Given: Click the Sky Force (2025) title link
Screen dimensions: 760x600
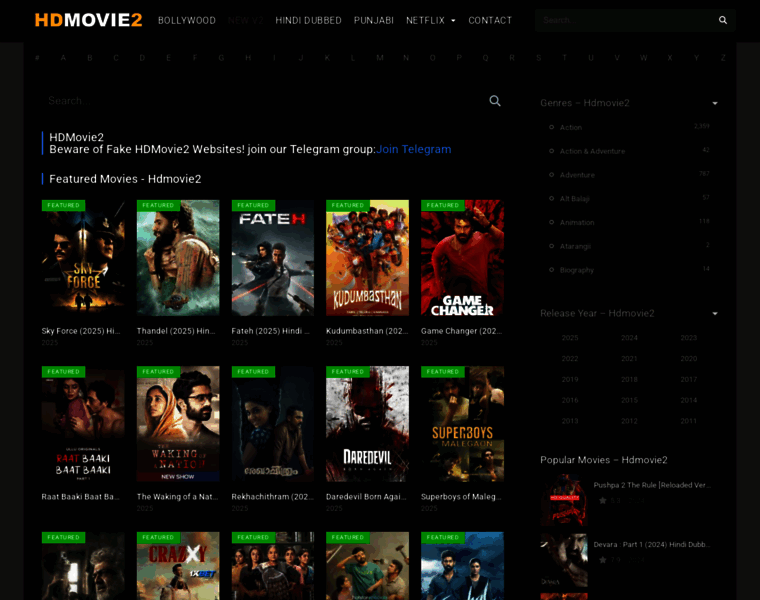Looking at the screenshot, I should tap(81, 331).
